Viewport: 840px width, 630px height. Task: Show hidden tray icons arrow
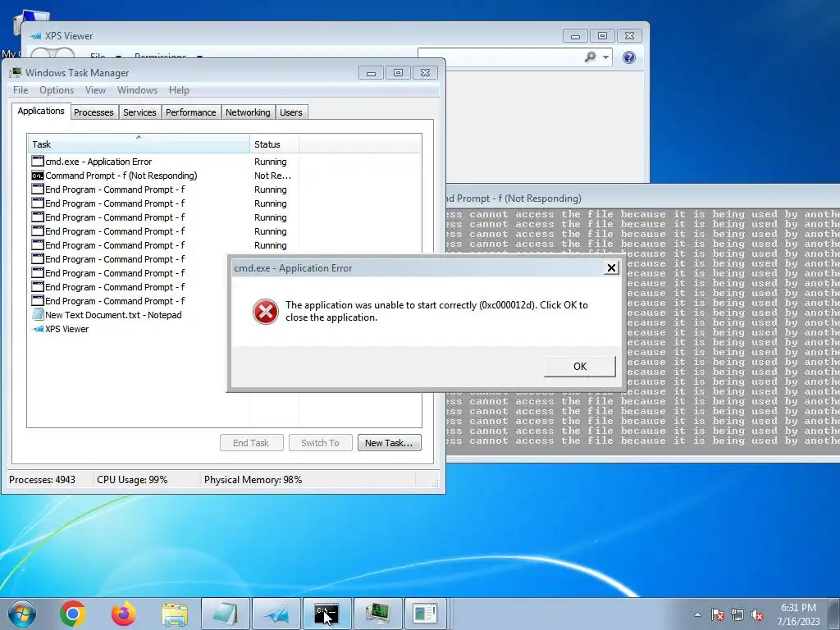coord(697,614)
